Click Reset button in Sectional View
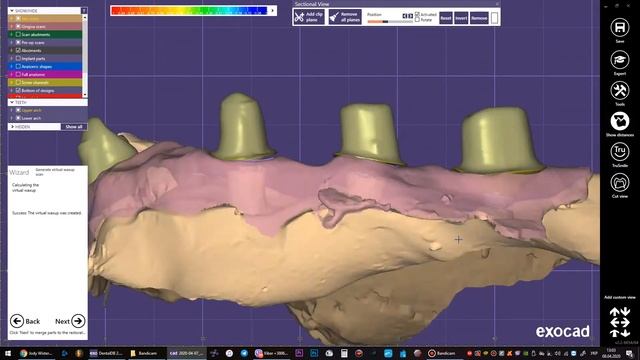The height and width of the screenshot is (360, 640). (446, 18)
